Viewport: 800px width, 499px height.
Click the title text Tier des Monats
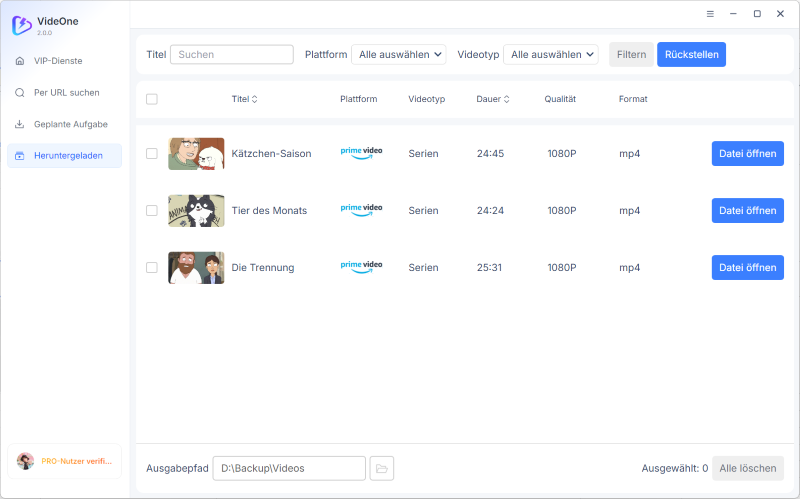click(x=269, y=211)
